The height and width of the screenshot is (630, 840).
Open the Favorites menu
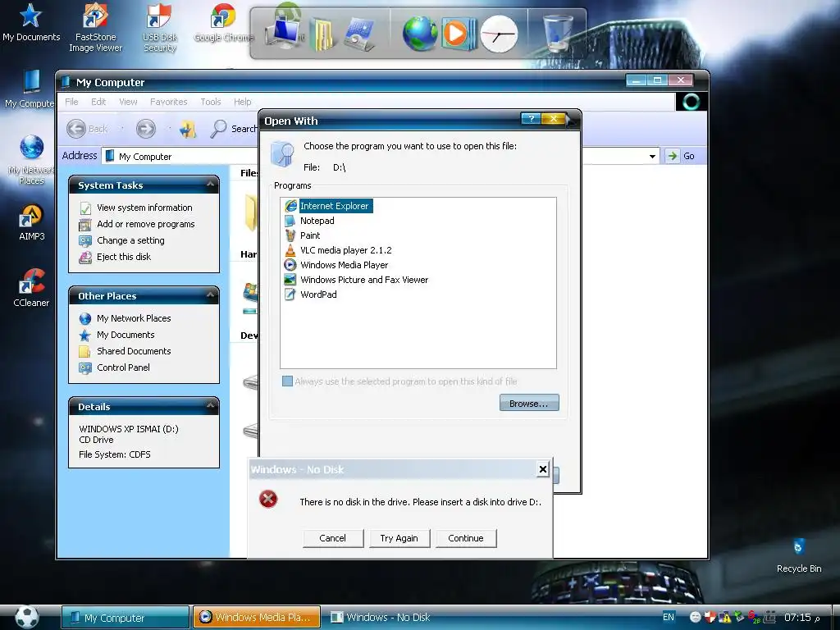[168, 102]
